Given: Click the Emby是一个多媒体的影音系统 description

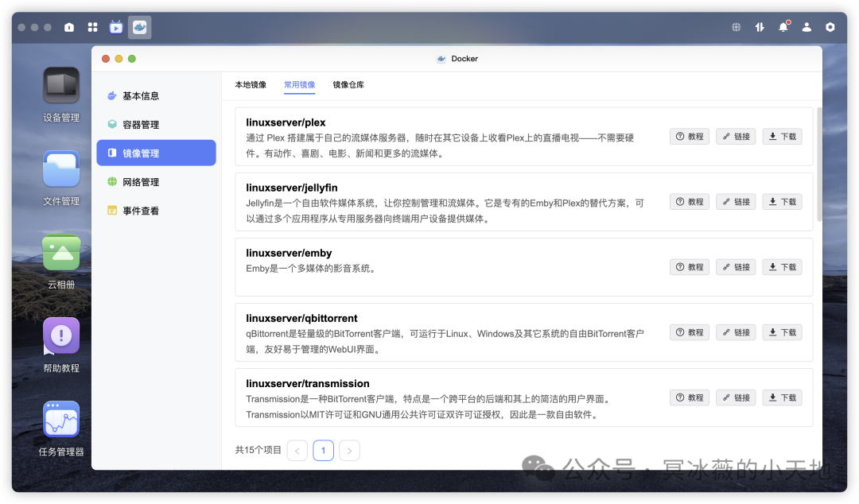Looking at the screenshot, I should pos(311,269).
